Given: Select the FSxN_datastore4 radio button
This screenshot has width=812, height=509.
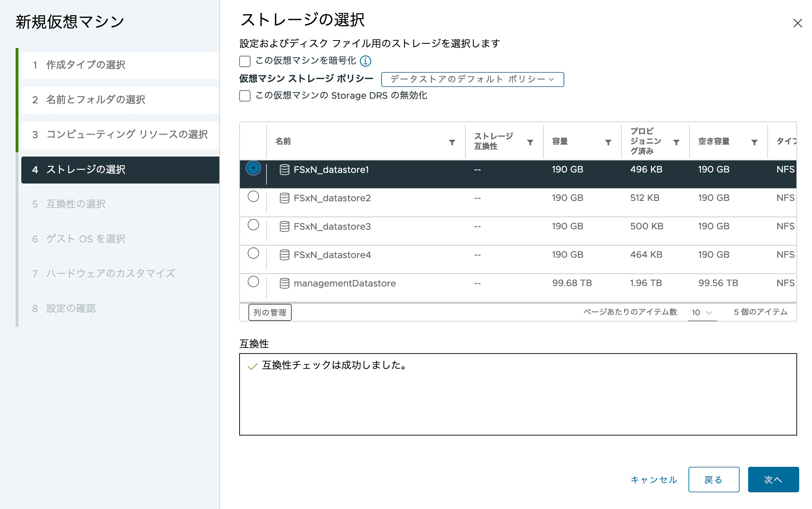Looking at the screenshot, I should tap(253, 253).
